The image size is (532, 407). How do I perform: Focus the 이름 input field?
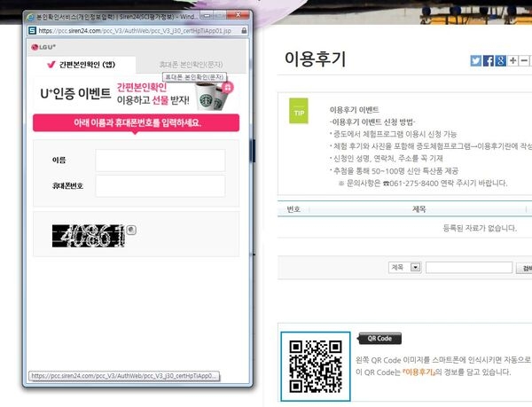pos(160,160)
